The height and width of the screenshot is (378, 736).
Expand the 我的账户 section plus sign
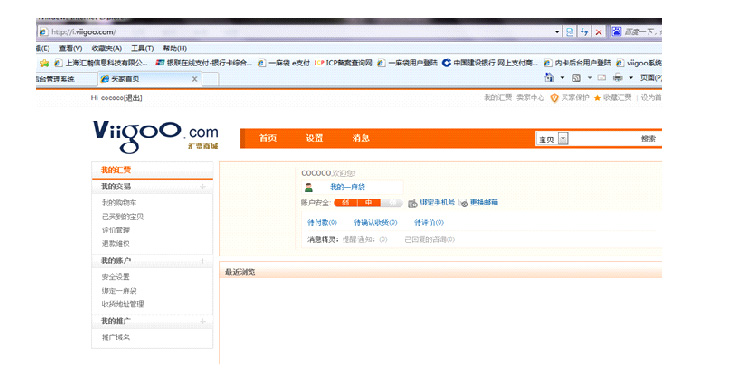tap(203, 261)
